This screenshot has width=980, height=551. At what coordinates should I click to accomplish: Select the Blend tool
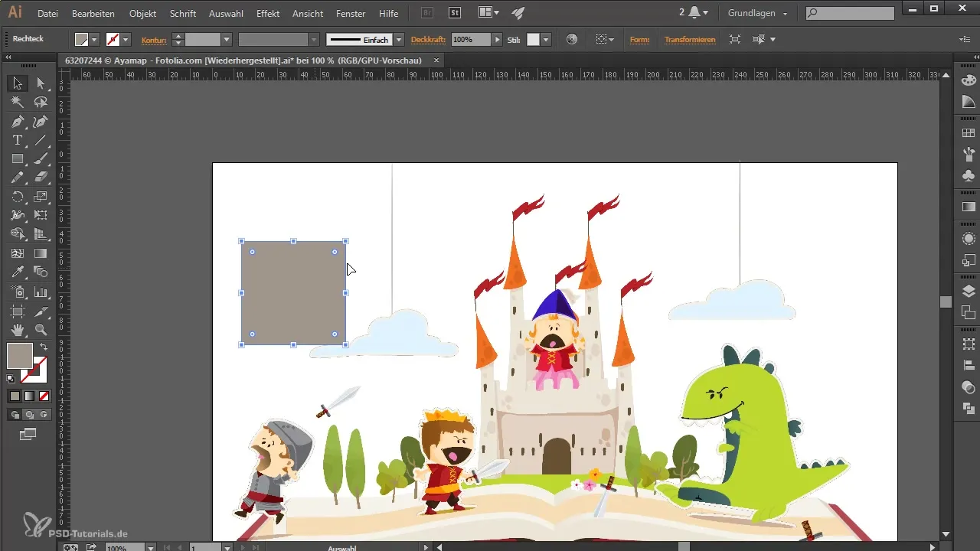(x=41, y=272)
